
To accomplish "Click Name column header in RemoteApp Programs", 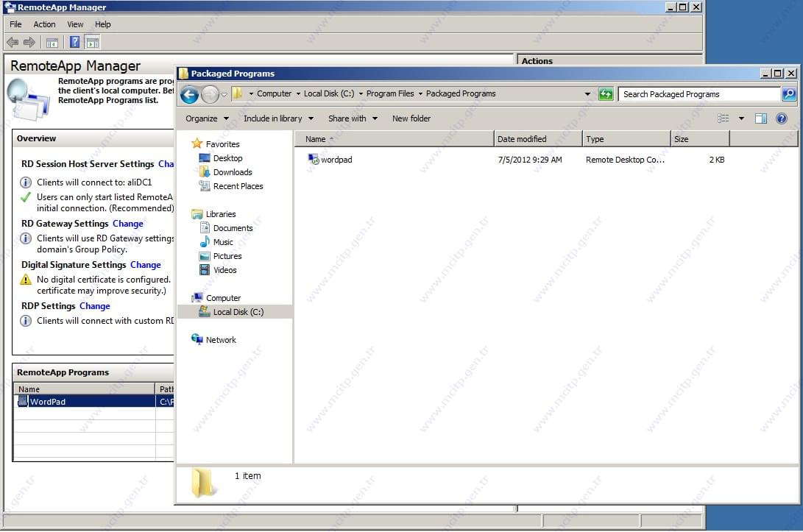I will pos(85,389).
